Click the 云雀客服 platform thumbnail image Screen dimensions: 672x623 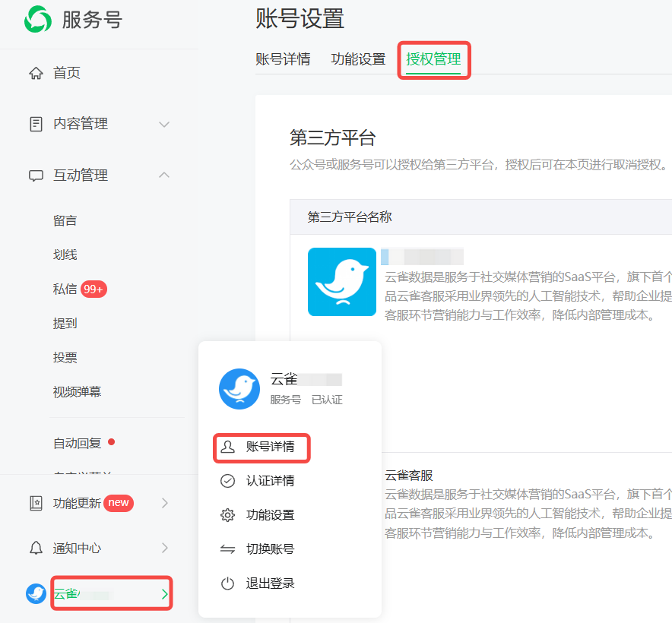click(341, 282)
